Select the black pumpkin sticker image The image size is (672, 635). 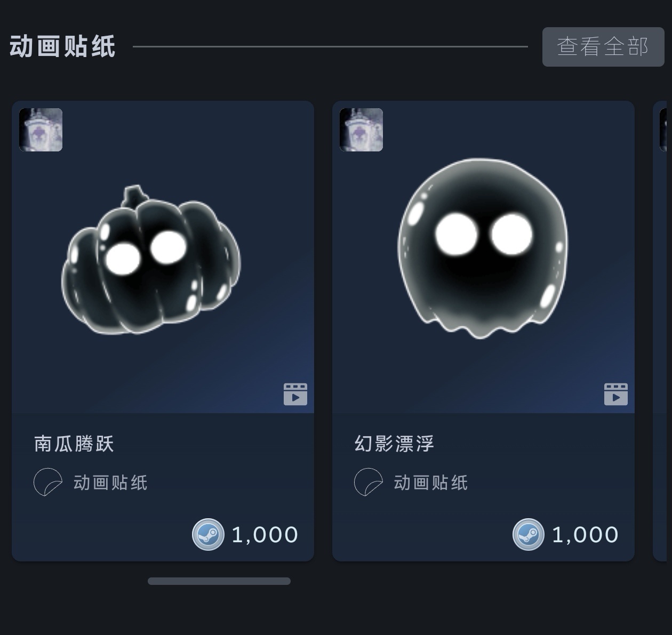coord(151,261)
